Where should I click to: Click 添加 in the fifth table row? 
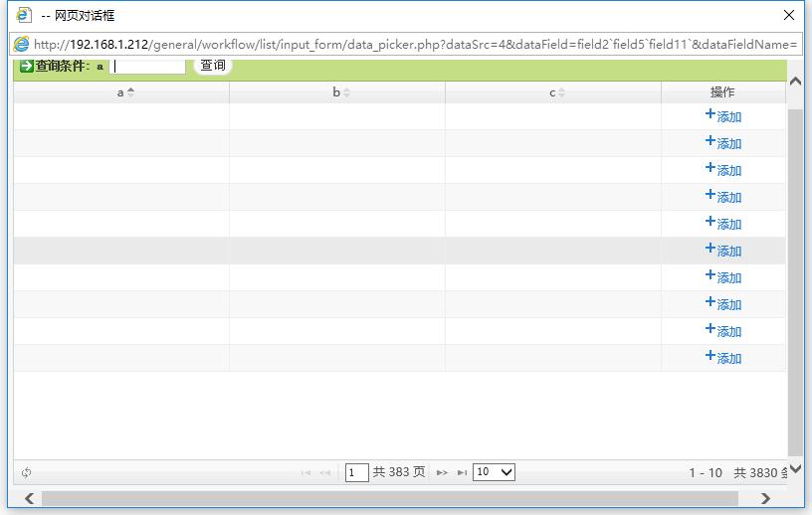723,224
